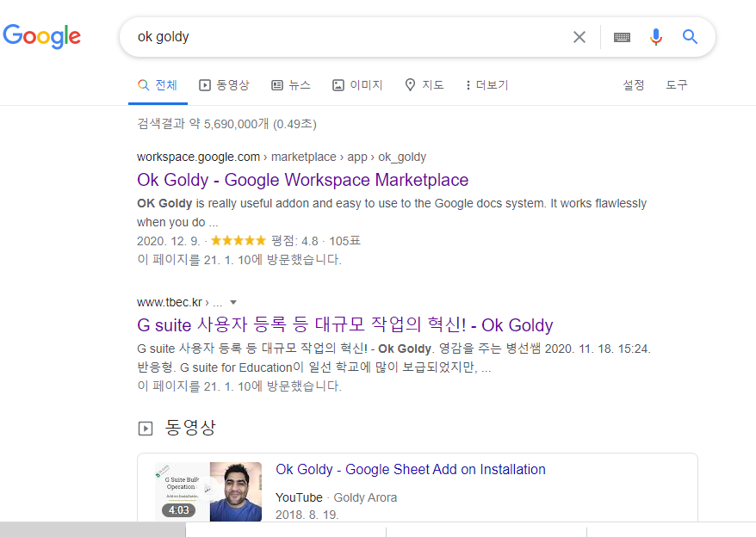This screenshot has height=537, width=756.
Task: Switch to the 동영상 tab
Action: pyautogui.click(x=224, y=85)
